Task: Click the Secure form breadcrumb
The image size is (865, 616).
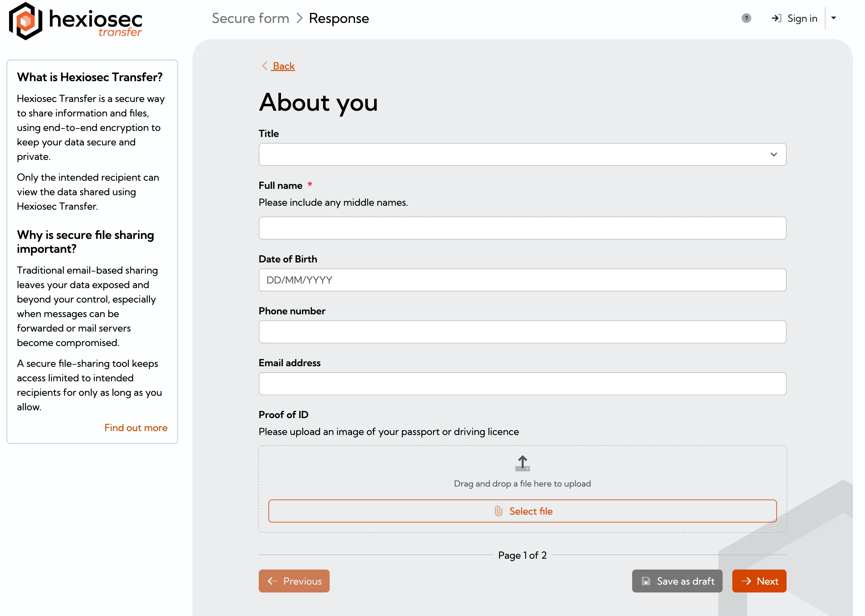Action: click(x=250, y=18)
